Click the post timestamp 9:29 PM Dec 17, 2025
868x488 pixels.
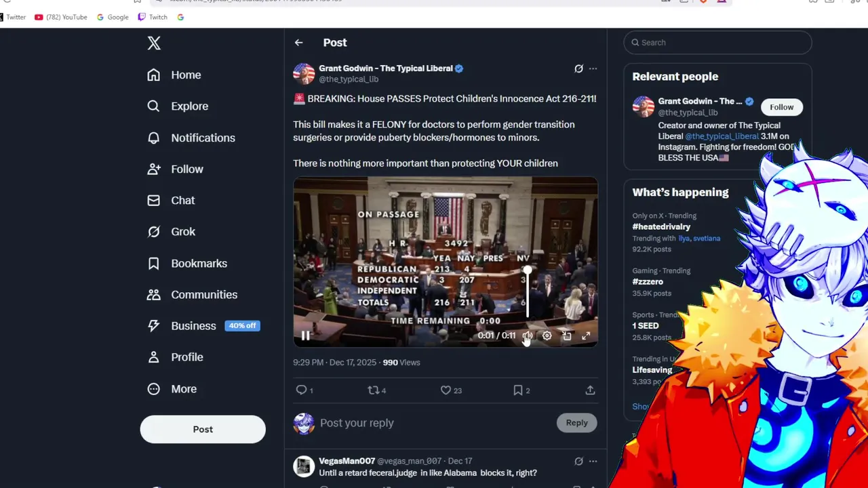334,363
